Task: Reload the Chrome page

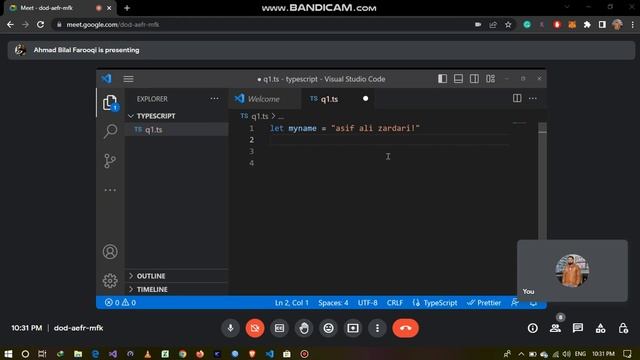Action: [x=40, y=24]
